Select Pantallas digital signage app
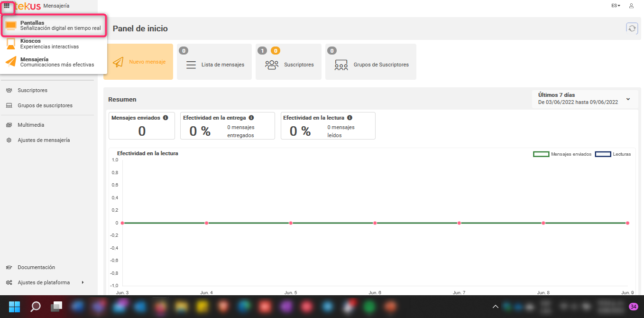Viewport: 644px width, 318px height. (54, 26)
